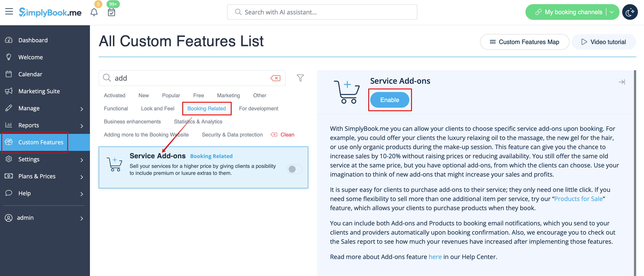This screenshot has width=644, height=276.
Task: Expand the Settings sidebar submenu
Action: 82,160
